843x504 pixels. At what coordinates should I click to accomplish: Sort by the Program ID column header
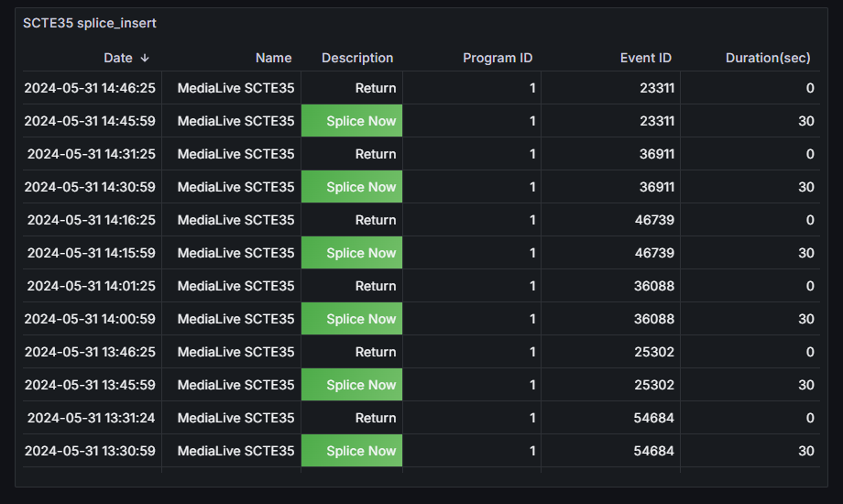[498, 58]
